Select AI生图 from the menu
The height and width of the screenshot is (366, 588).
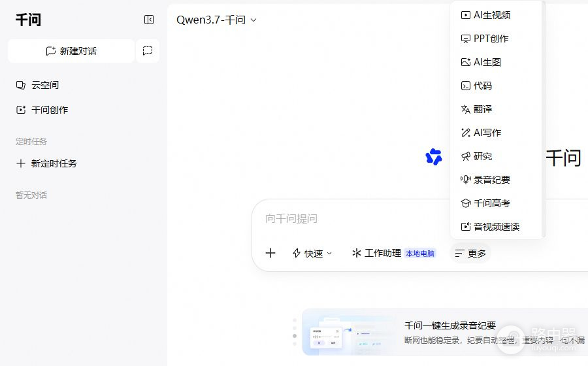tap(497, 62)
